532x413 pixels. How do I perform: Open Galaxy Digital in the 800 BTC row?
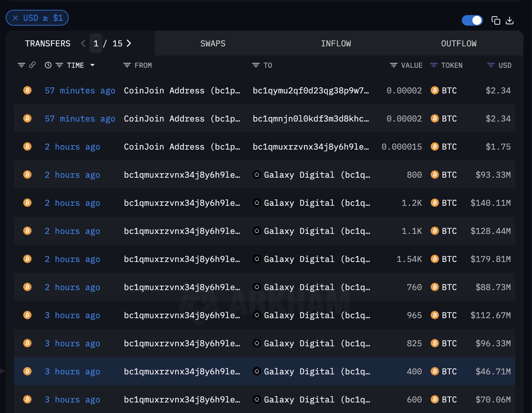tap(317, 175)
